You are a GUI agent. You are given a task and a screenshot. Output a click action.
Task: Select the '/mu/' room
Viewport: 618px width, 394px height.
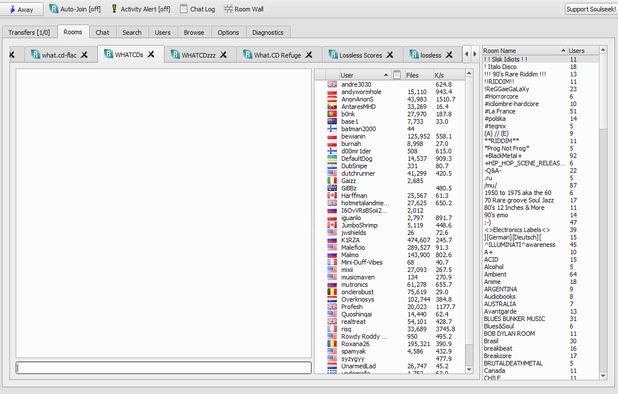[x=541, y=185]
